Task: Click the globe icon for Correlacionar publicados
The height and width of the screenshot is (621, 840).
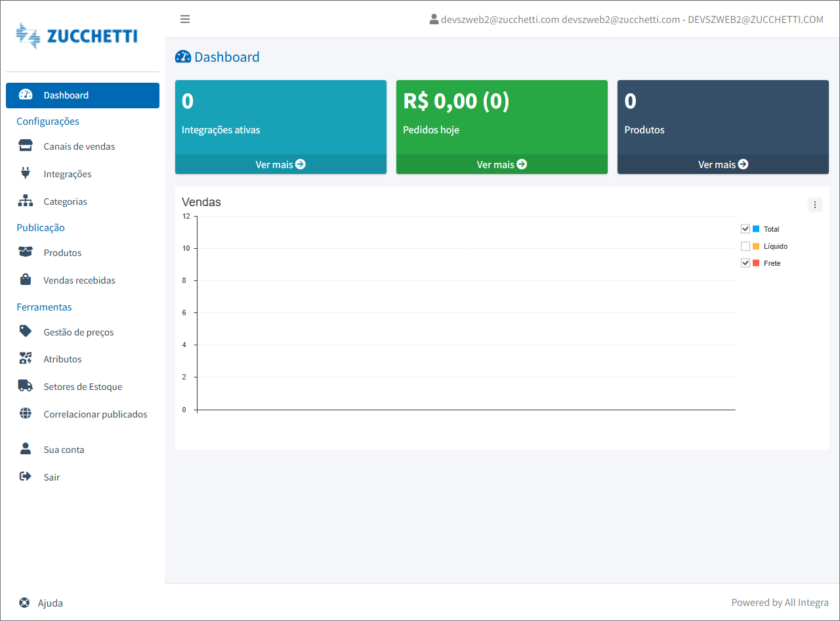Action: click(x=26, y=414)
